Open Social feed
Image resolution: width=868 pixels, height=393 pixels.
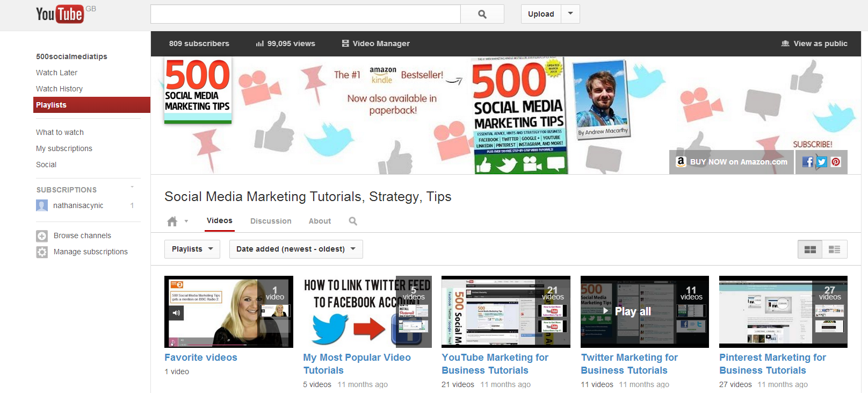click(x=46, y=165)
